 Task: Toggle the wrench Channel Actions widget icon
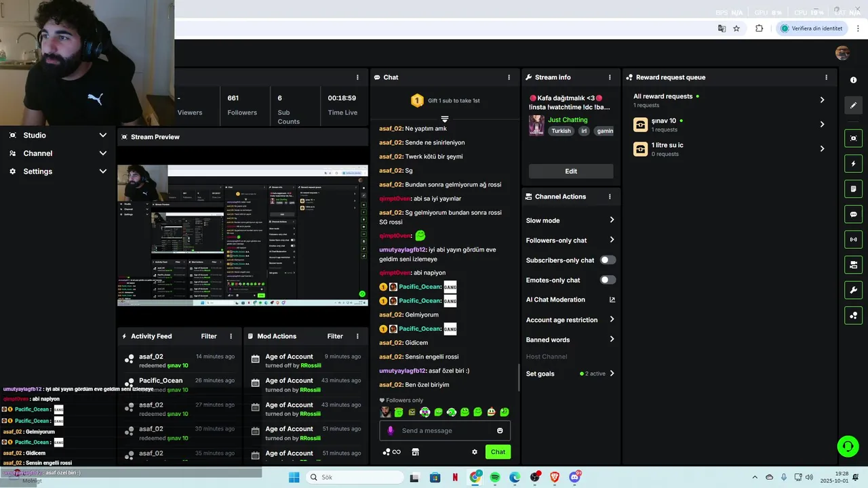click(853, 290)
